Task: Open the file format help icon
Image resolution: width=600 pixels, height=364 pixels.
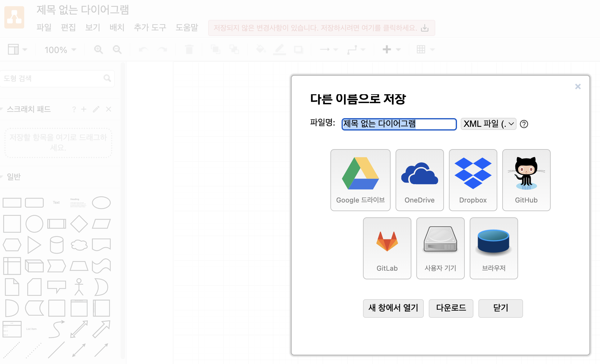Action: pyautogui.click(x=524, y=124)
